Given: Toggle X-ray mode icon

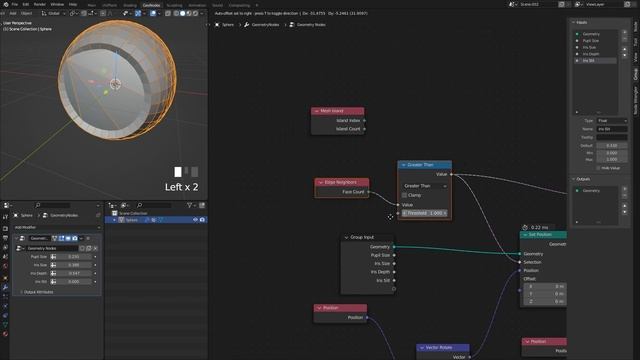Looking at the screenshot, I should tap(168, 13).
